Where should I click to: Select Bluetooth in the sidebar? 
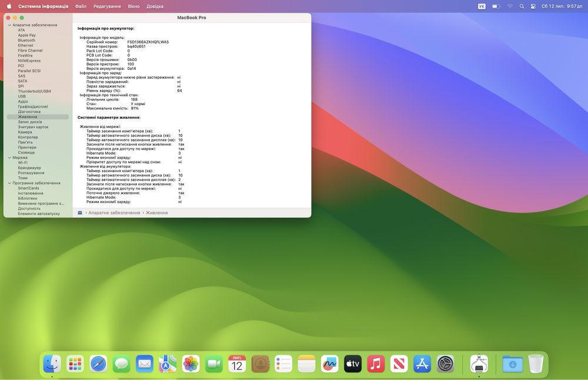[26, 40]
